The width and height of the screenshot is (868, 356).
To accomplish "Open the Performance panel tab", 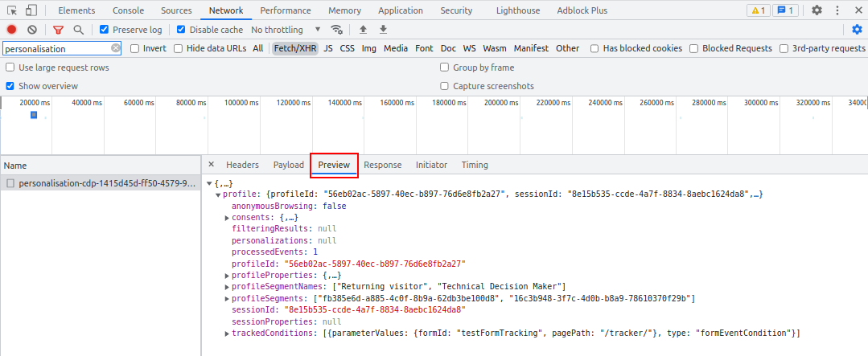I will (x=286, y=10).
